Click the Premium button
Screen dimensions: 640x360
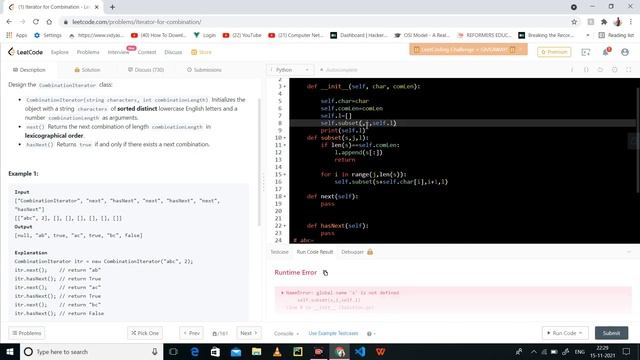[x=554, y=52]
